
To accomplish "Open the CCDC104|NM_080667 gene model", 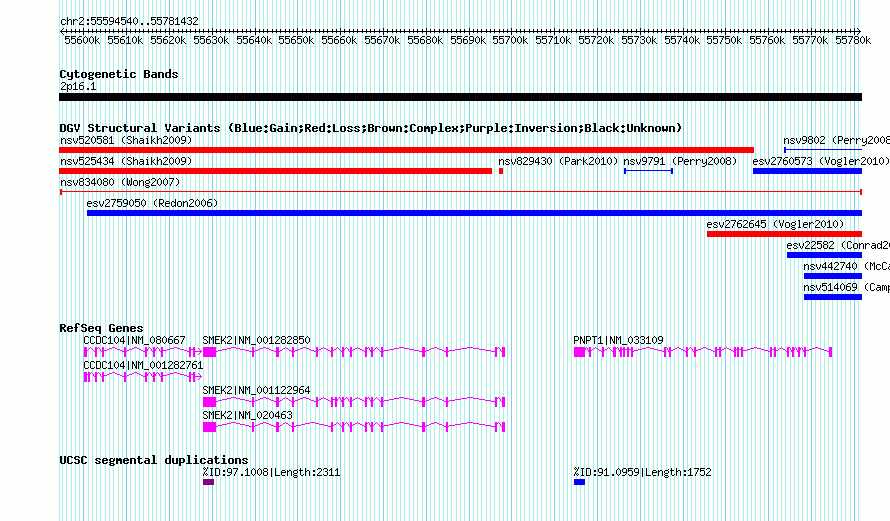I will click(143, 352).
